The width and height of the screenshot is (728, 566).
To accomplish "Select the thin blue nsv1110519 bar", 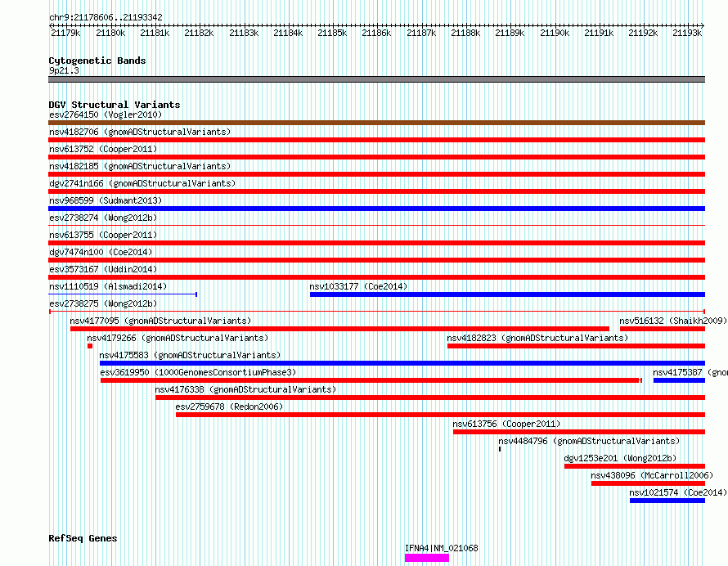I will pos(123,294).
